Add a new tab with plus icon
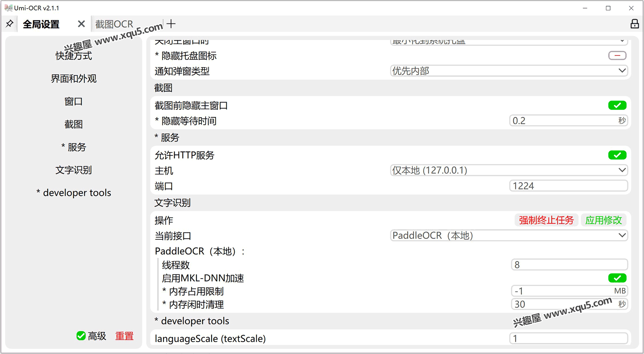Image resolution: width=644 pixels, height=354 pixels. point(171,24)
